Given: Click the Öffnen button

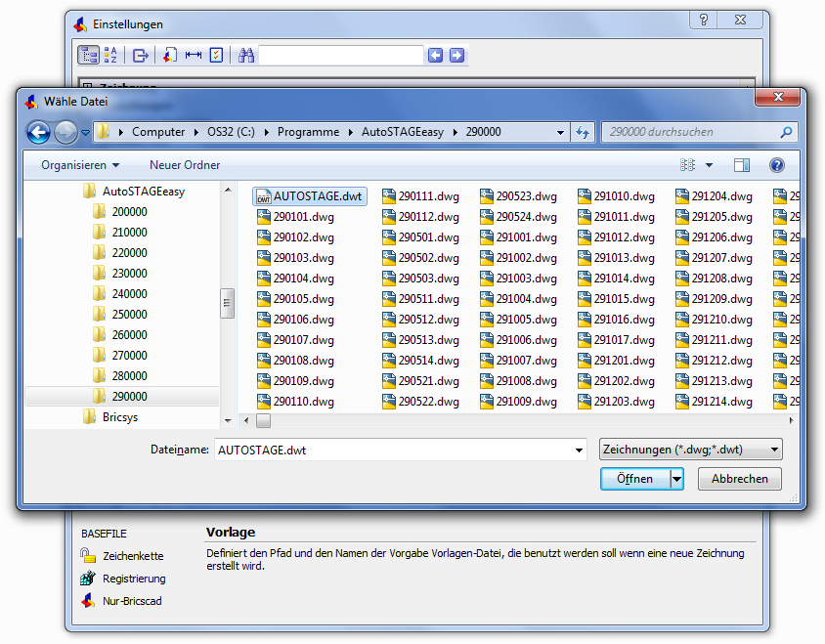Looking at the screenshot, I should pos(634,479).
